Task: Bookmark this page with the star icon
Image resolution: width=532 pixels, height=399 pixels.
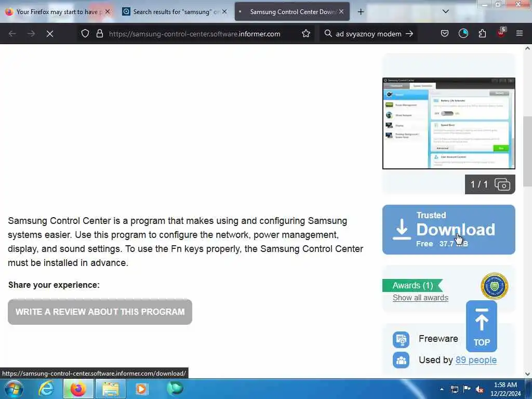Action: click(306, 34)
